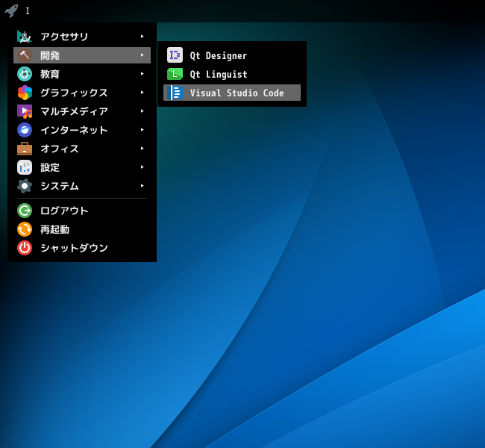The width and height of the screenshot is (485, 448).
Task: Click the blue Visual Studio Code icon
Action: 175,93
